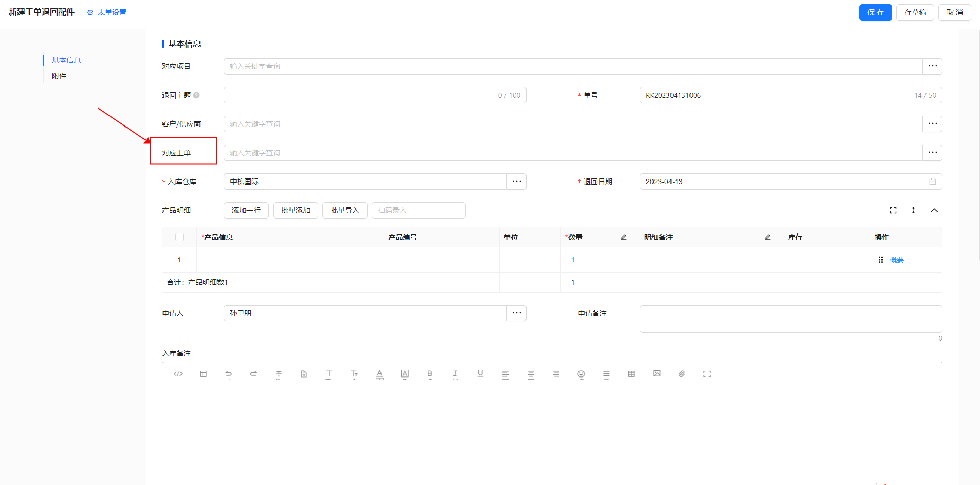The height and width of the screenshot is (485, 980).
Task: Click the 取消 button
Action: (x=955, y=12)
